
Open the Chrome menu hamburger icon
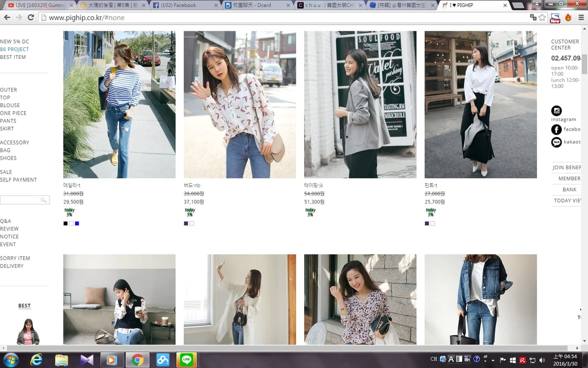point(581,17)
